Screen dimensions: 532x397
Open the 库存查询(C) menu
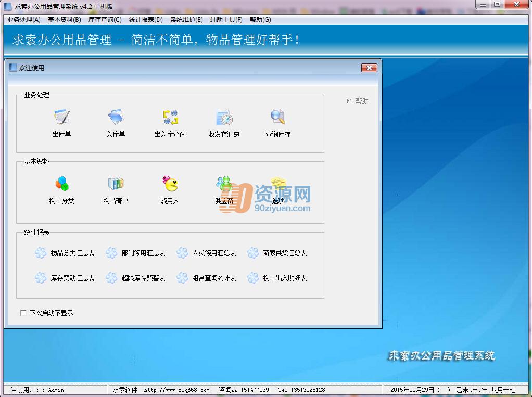[105, 20]
